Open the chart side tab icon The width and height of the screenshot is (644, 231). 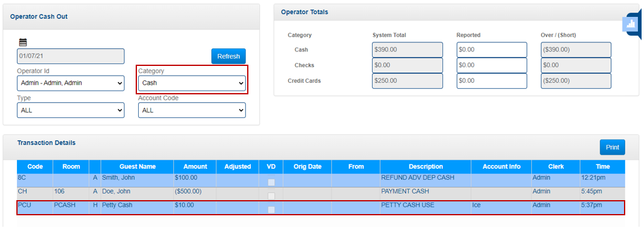click(x=631, y=25)
